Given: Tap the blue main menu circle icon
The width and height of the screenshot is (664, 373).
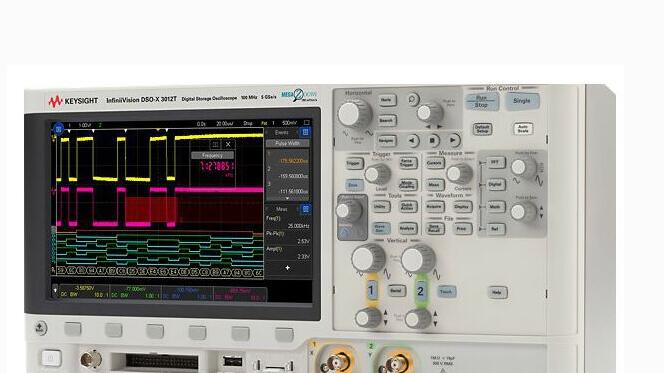Looking at the screenshot, I should click(x=58, y=127).
